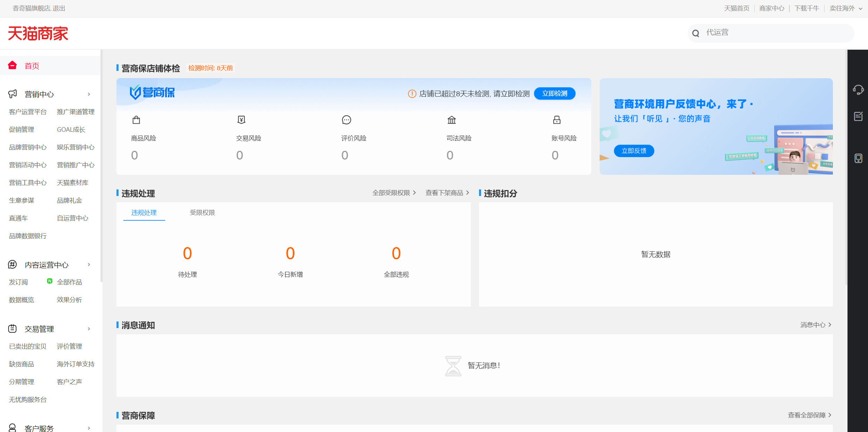Click the courthouse icon above 司法风险
Image resolution: width=868 pixels, height=432 pixels.
pos(452,120)
